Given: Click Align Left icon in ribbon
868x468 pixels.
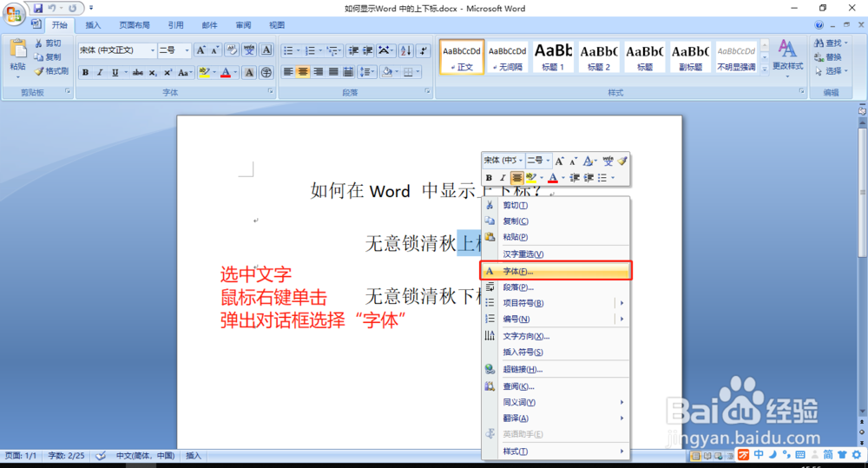Looking at the screenshot, I should pos(288,72).
